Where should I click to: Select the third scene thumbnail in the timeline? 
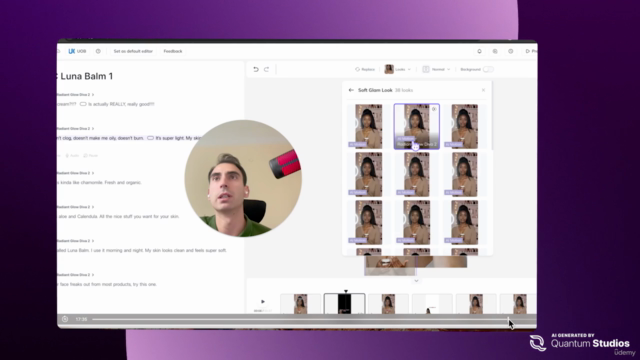tap(388, 304)
